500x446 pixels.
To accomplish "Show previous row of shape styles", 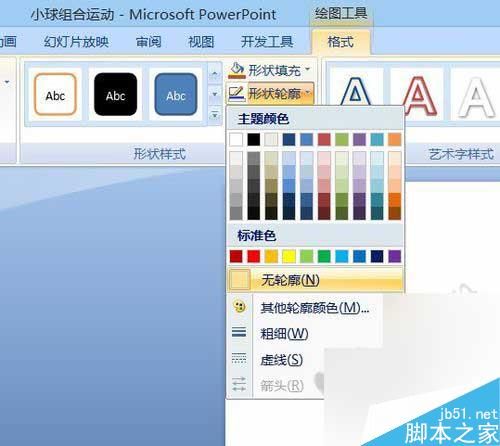I will 215,74.
